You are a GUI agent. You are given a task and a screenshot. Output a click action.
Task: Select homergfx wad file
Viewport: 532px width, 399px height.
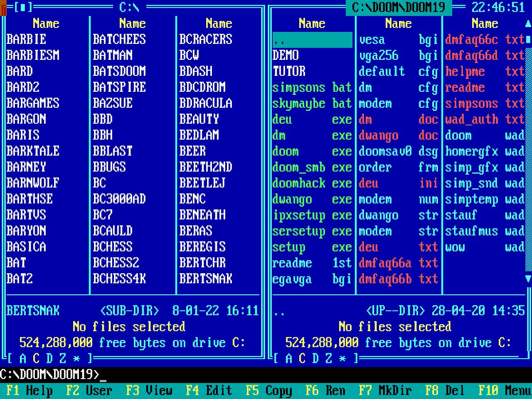[485, 151]
